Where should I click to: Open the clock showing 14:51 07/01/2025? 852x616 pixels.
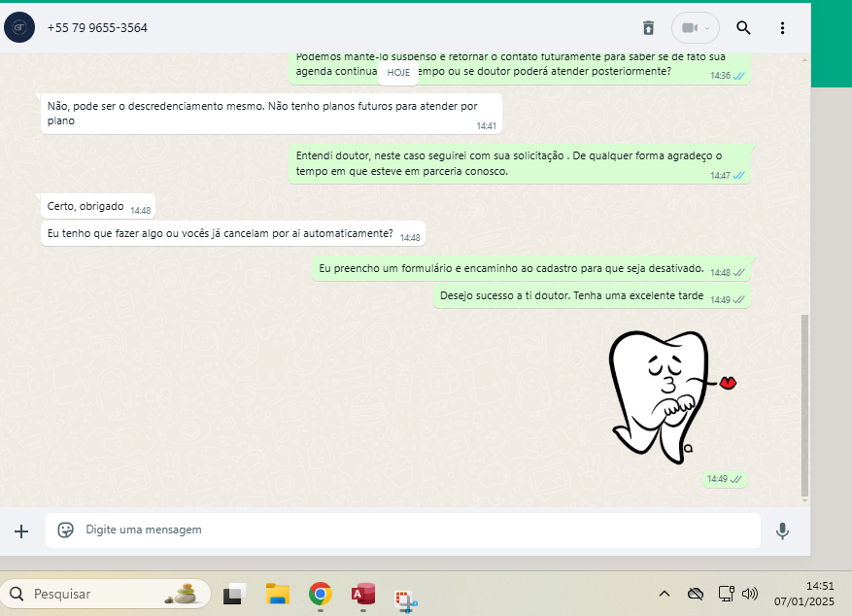[x=804, y=594]
